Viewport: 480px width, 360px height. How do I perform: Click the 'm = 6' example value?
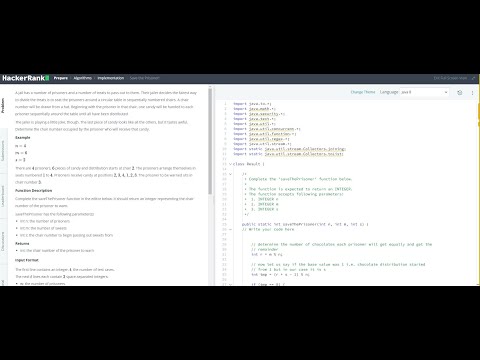[21, 153]
